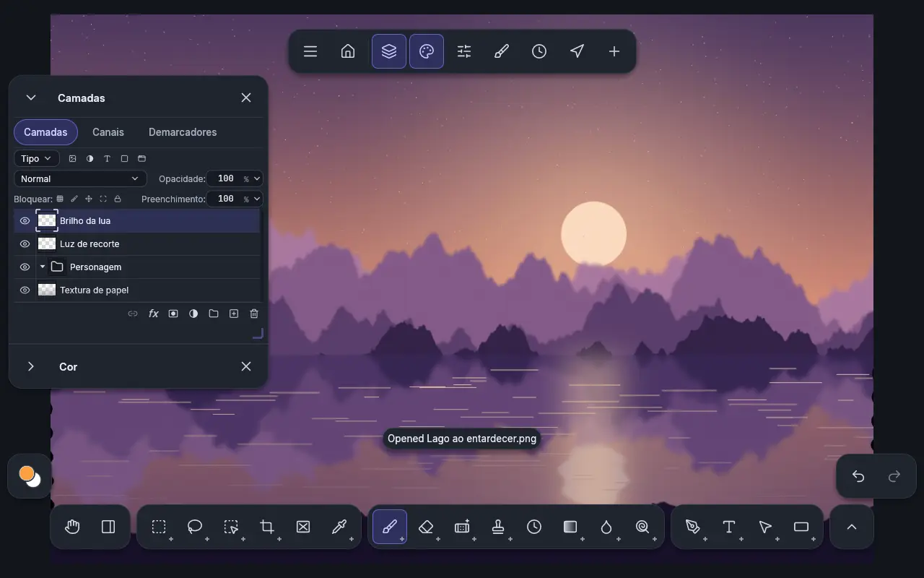Hide the Brilho da lua layer
Viewport: 924px width, 578px height.
coord(25,221)
